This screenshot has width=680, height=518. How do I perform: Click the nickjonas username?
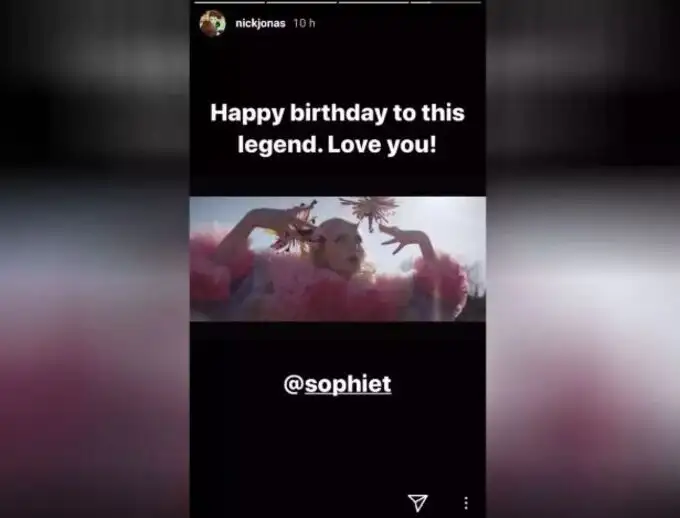[260, 23]
